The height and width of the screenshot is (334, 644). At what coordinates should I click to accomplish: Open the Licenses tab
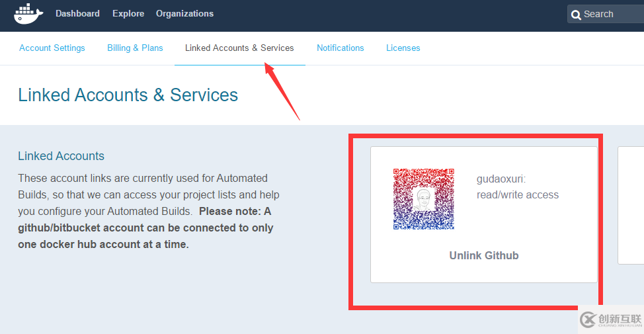(x=403, y=48)
